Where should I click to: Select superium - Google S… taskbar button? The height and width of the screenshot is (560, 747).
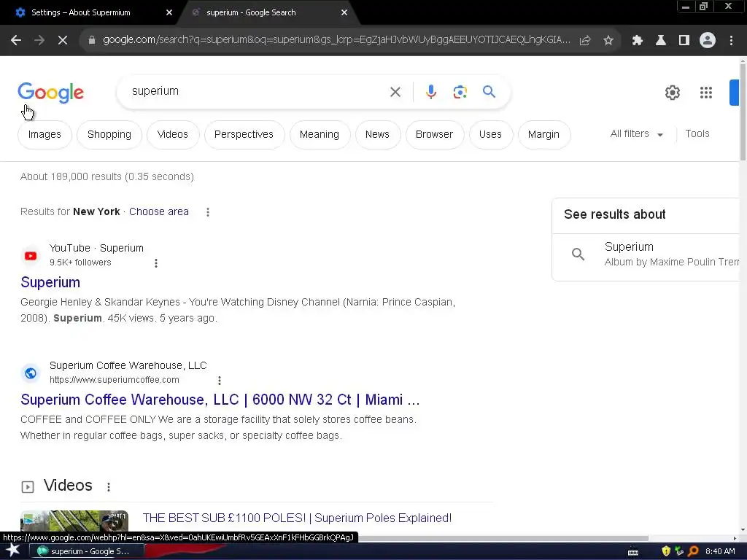(86, 551)
